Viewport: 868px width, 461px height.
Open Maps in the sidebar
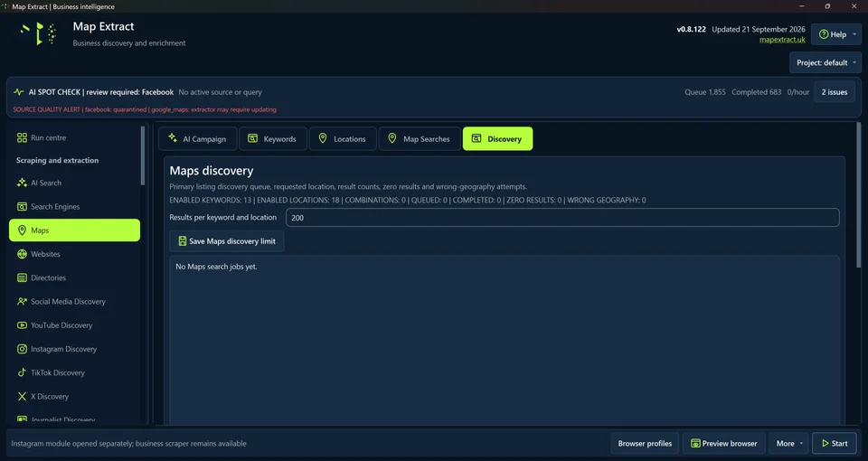pyautogui.click(x=74, y=230)
